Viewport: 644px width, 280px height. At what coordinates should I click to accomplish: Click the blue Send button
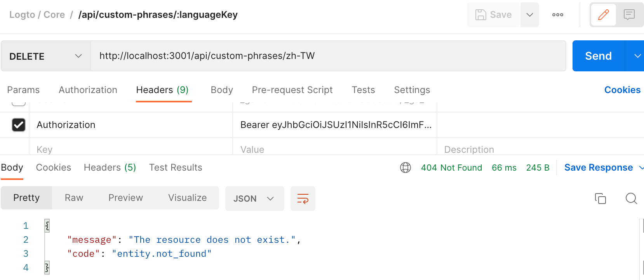coord(598,56)
